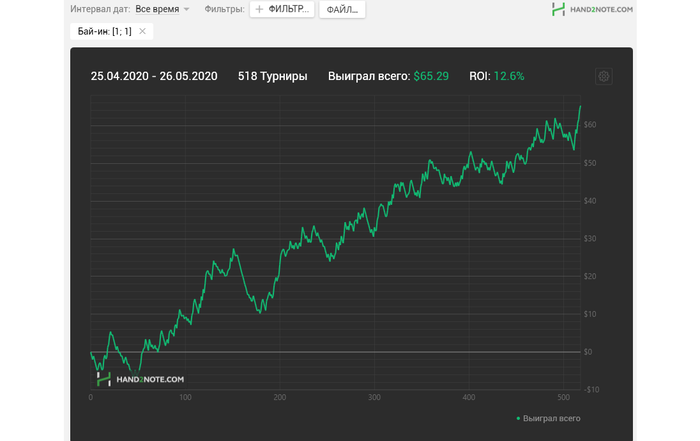Click the ФАЙЛ... button

pos(342,9)
